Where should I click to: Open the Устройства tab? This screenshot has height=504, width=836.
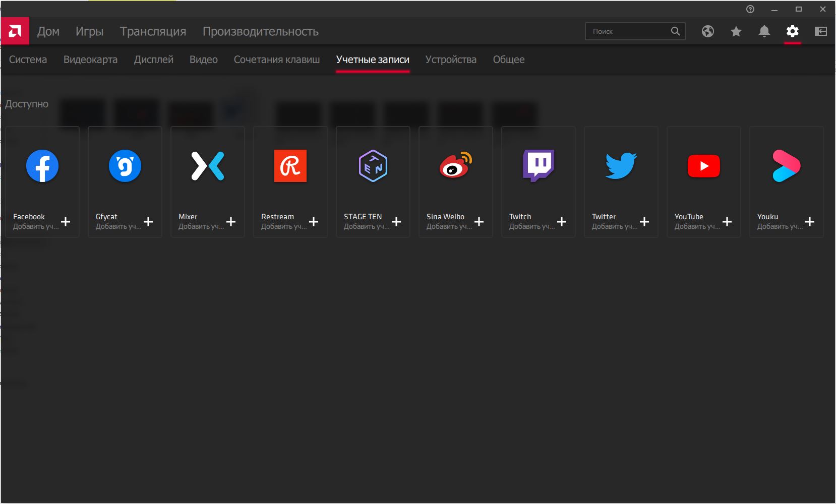point(451,59)
